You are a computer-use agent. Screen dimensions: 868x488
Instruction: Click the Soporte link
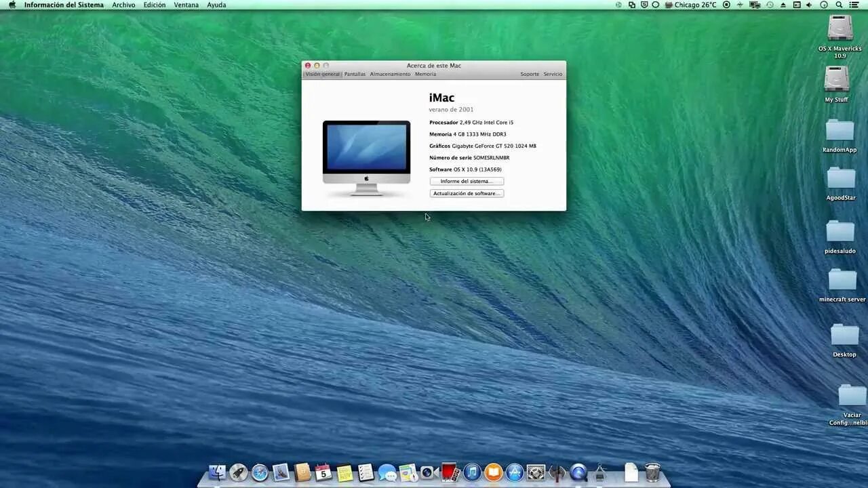tap(530, 74)
